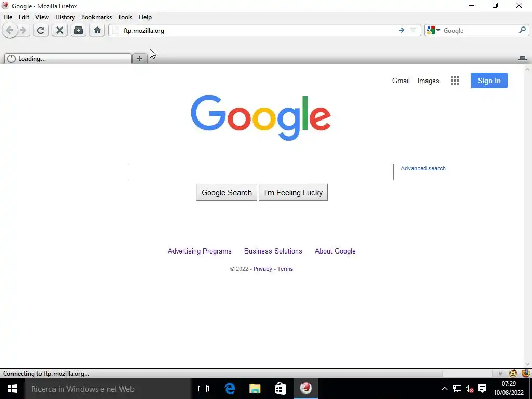
Task: Open Business Solutions link
Action: click(x=273, y=251)
